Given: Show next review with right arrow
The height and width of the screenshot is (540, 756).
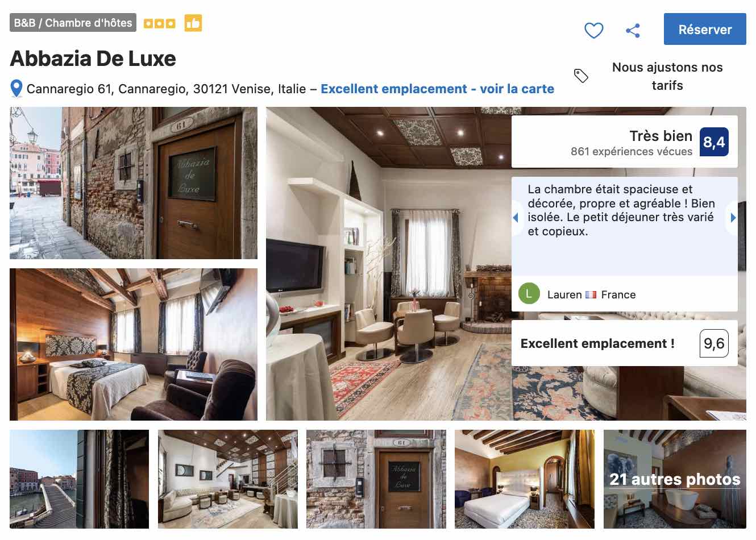Looking at the screenshot, I should [733, 217].
